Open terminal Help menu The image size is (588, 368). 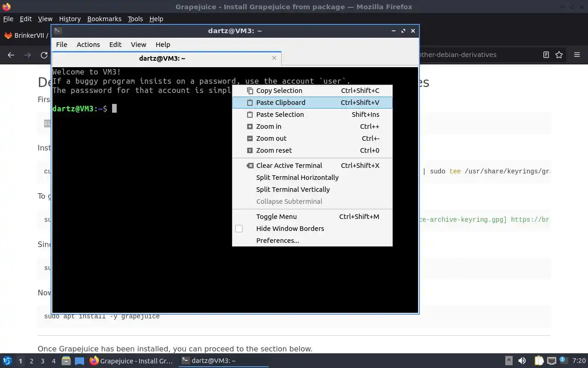163,45
